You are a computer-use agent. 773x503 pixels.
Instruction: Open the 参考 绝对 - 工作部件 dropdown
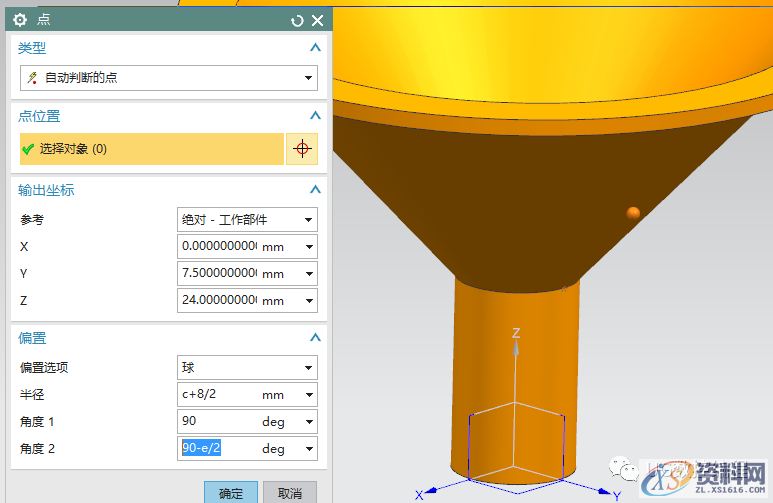click(x=247, y=219)
